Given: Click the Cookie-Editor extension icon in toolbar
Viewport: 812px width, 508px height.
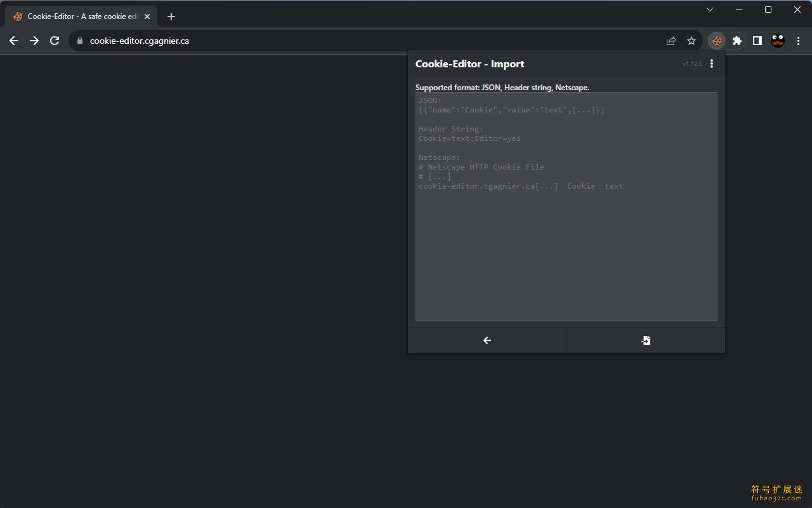Looking at the screenshot, I should click(x=717, y=41).
